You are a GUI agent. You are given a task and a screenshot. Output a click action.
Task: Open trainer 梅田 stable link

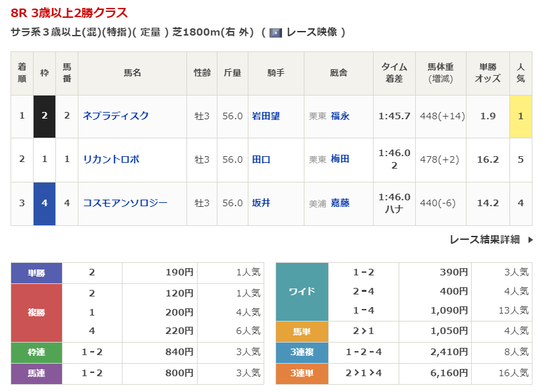(x=340, y=159)
